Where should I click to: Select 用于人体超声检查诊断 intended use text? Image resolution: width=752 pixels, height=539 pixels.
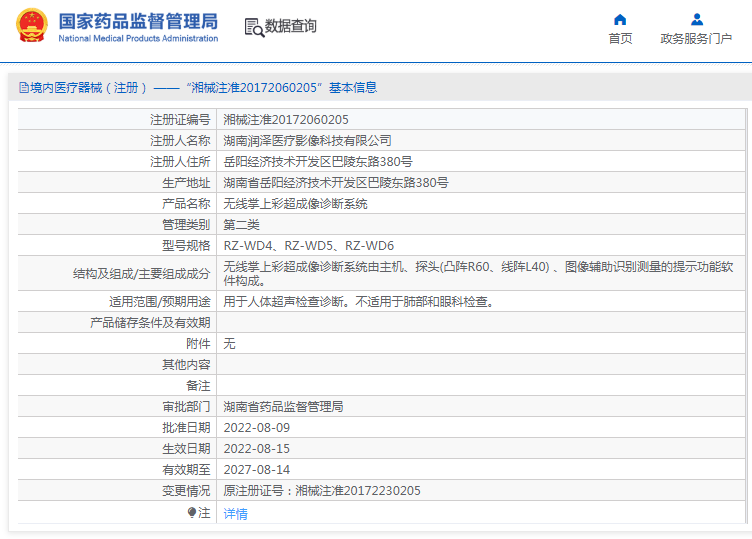[x=358, y=302]
